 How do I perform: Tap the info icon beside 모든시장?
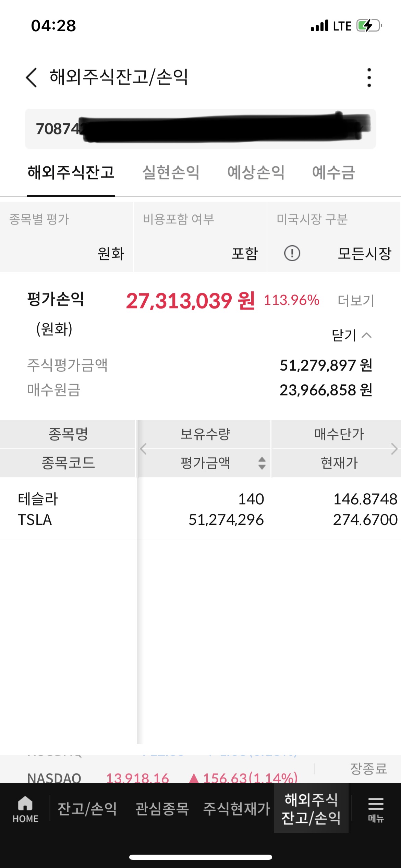point(292,253)
